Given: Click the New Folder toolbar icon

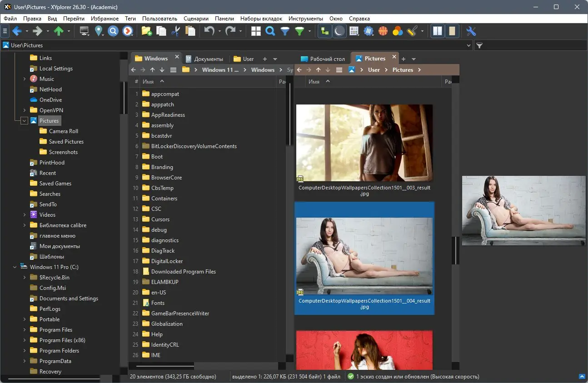Looking at the screenshot, I should point(146,31).
